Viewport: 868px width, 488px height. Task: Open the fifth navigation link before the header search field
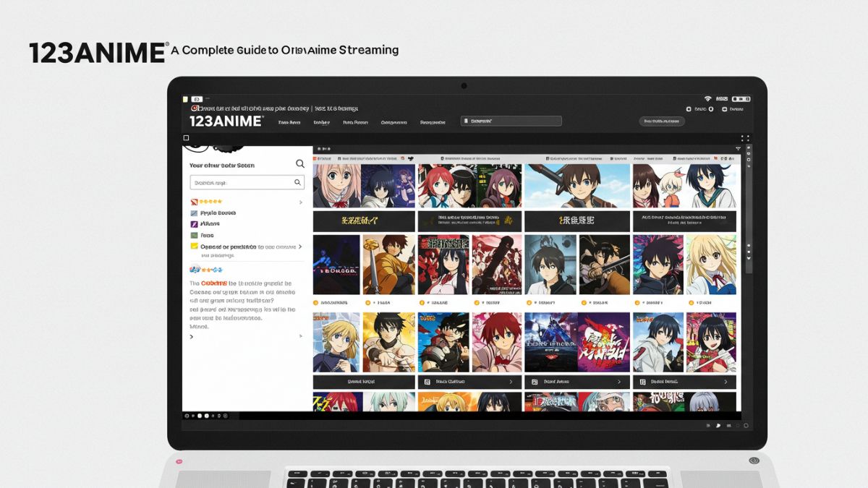433,122
